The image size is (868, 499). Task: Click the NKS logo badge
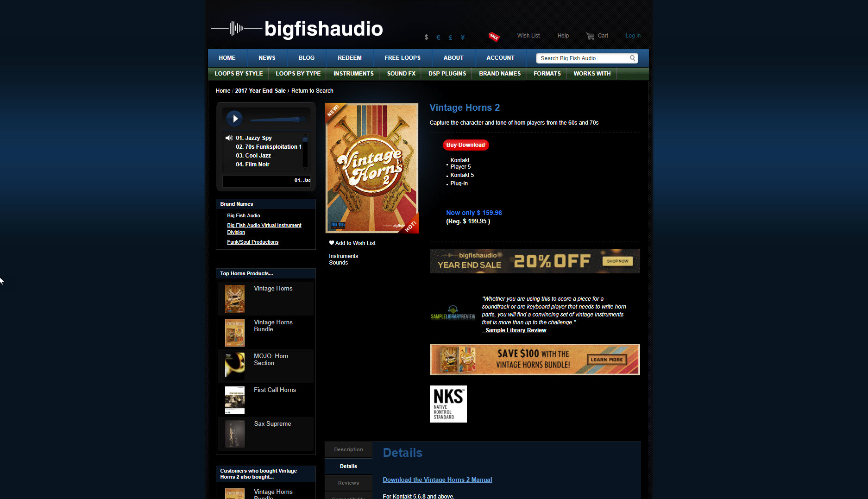pos(448,404)
